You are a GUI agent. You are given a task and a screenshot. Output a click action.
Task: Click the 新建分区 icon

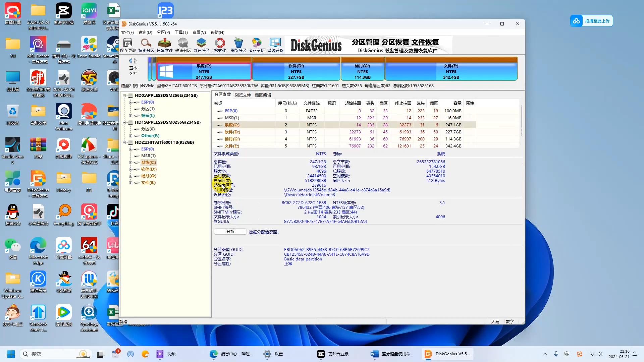(x=201, y=45)
